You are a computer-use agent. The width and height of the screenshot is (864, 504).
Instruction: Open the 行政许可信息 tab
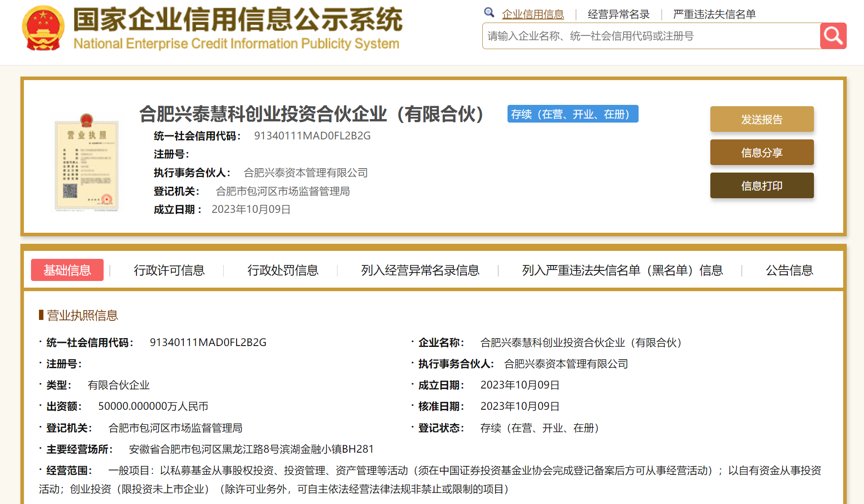169,270
